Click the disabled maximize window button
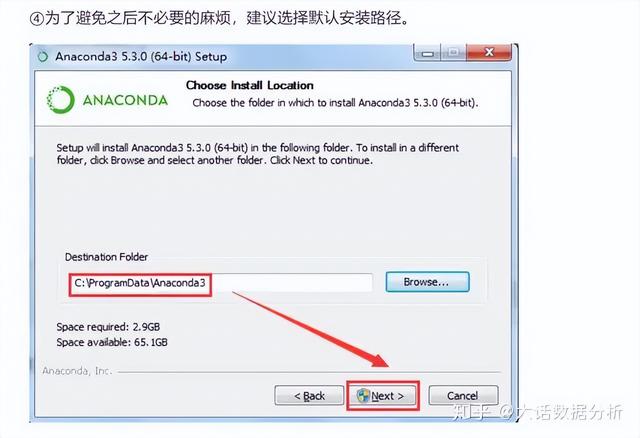 point(453,52)
